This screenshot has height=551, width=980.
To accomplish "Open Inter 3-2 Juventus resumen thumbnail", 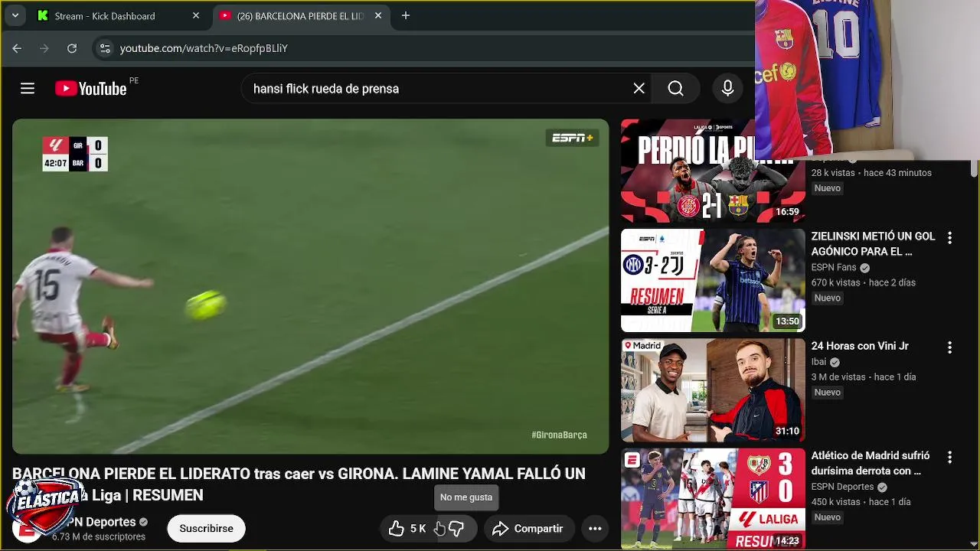I will tap(712, 280).
